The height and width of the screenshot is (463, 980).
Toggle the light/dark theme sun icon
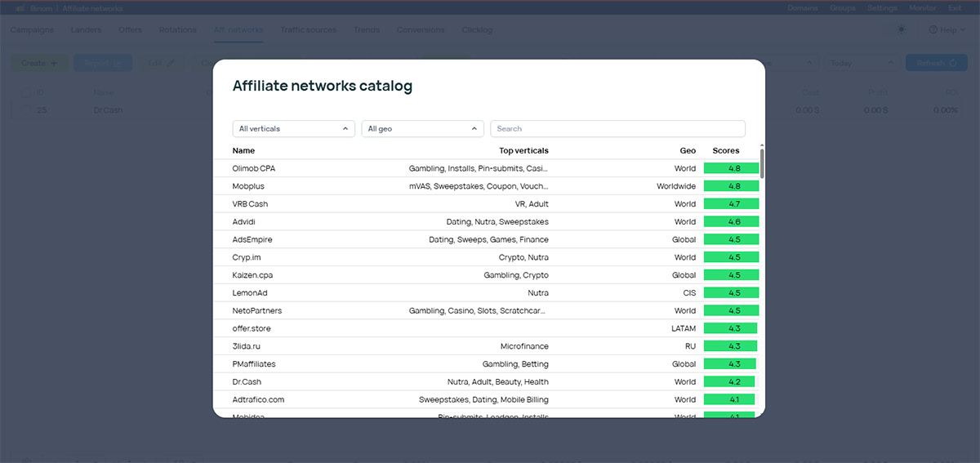coord(902,29)
